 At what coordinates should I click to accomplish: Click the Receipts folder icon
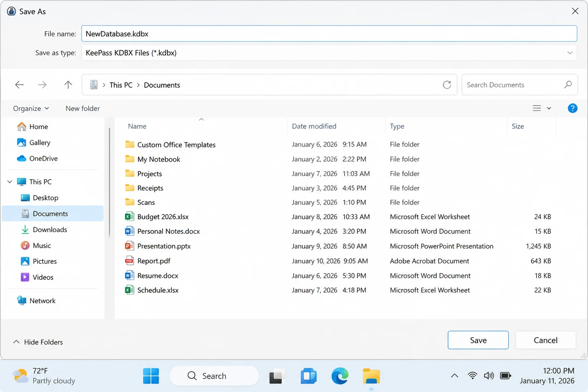tap(130, 188)
